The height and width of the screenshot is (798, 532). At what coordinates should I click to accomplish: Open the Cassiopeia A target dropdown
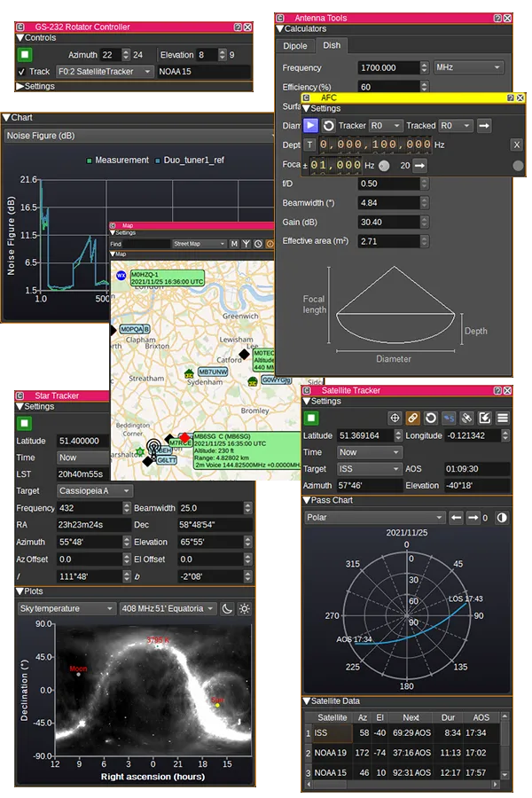click(95, 491)
